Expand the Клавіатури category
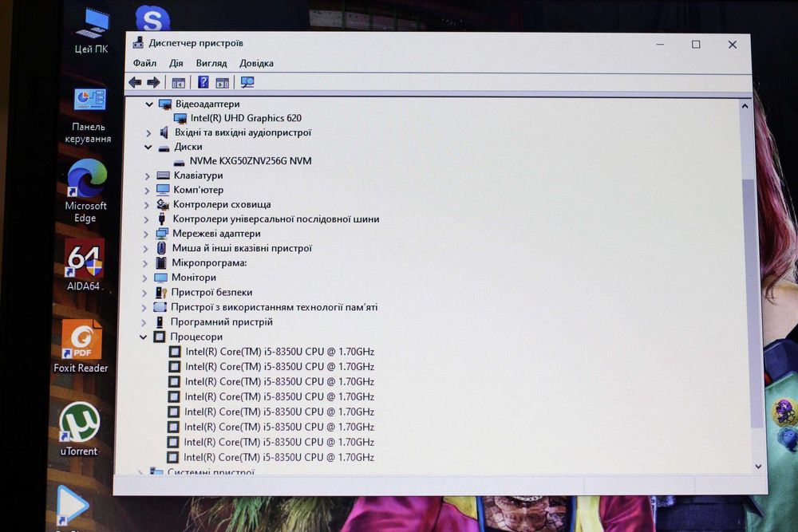Viewport: 798px width, 532px height. click(147, 176)
